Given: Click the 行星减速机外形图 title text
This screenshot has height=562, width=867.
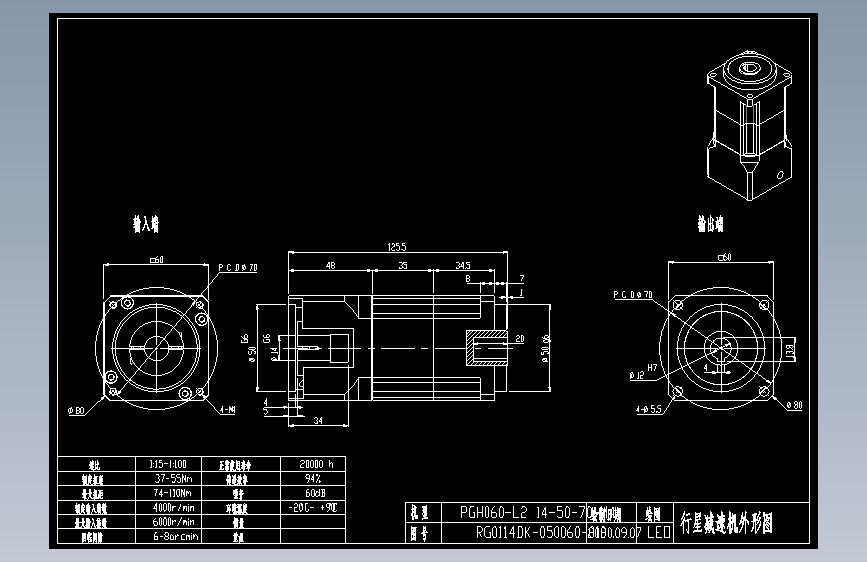Looking at the screenshot, I should click(x=726, y=523).
